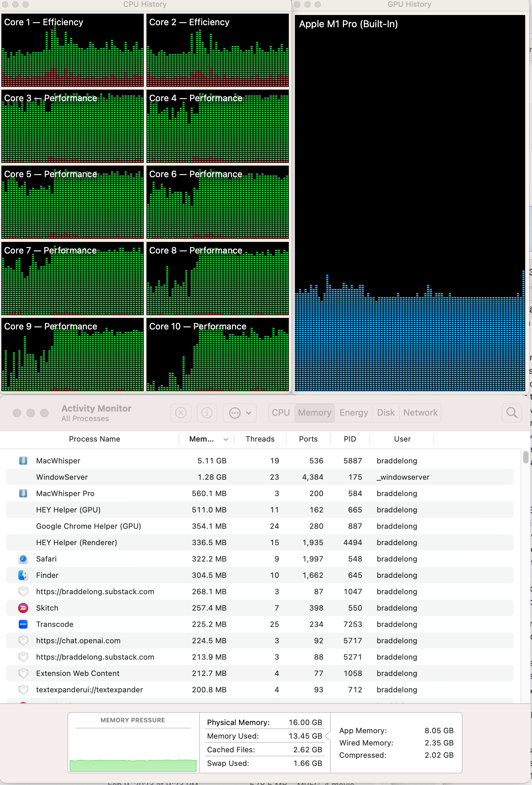This screenshot has width=532, height=785.
Task: Select the WindowServer process row
Action: tap(260, 477)
